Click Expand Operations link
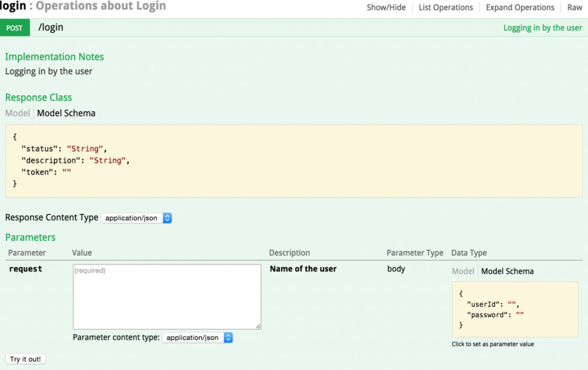 (520, 8)
